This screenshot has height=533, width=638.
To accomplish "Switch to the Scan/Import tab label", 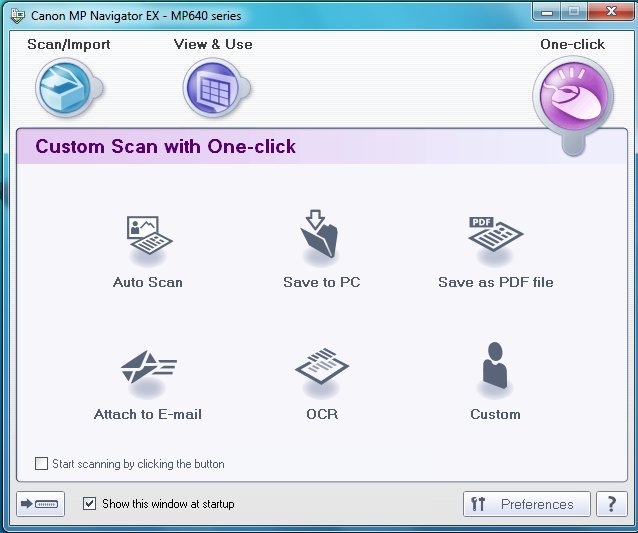I will tap(69, 44).
